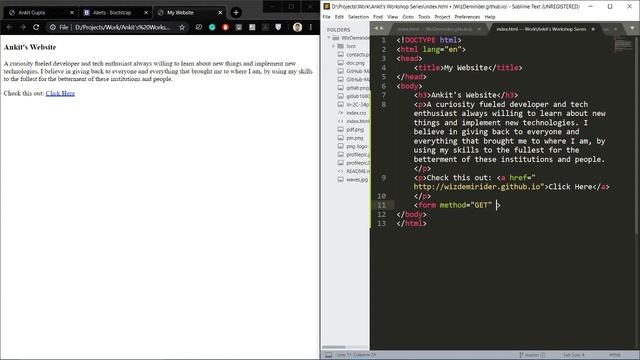Click unsaved dot on Ankit's Workshop Series tab
Viewport: 640px width, 360px height.
click(x=593, y=29)
